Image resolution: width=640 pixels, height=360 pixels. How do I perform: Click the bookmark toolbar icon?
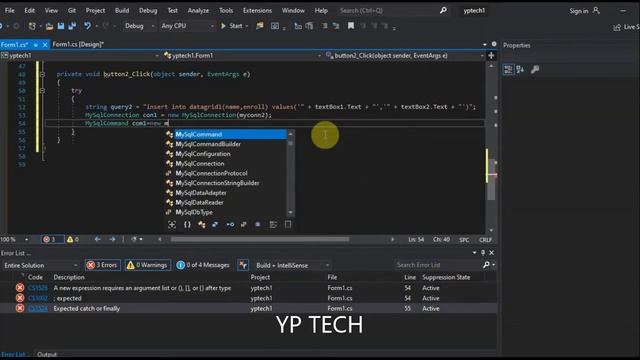click(x=351, y=26)
